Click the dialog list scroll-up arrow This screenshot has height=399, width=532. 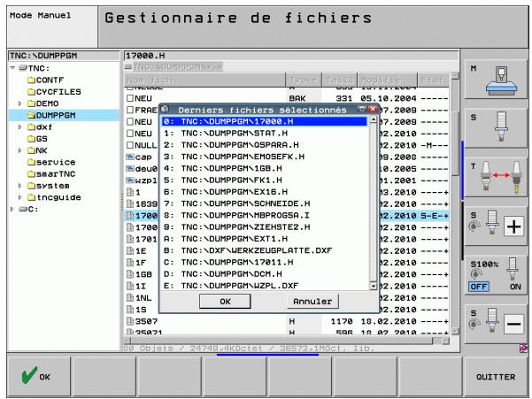coord(374,120)
